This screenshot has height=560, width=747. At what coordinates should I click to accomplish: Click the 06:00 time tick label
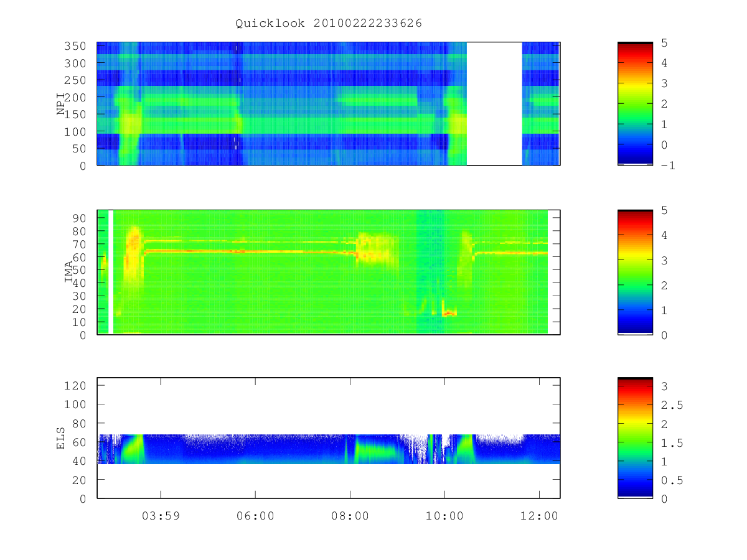click(x=255, y=516)
